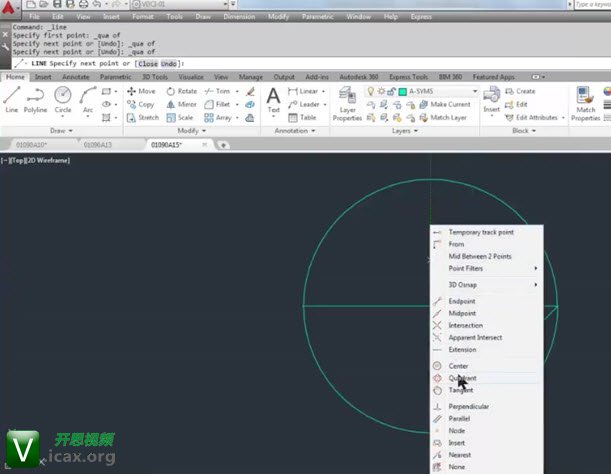
Task: Open the A-SYMS layer dropdown
Action: tap(475, 91)
